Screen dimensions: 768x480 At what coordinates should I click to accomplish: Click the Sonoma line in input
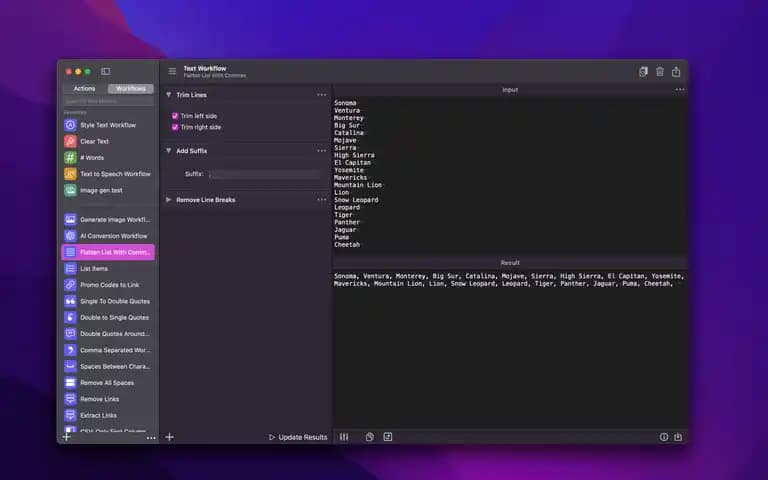(345, 103)
